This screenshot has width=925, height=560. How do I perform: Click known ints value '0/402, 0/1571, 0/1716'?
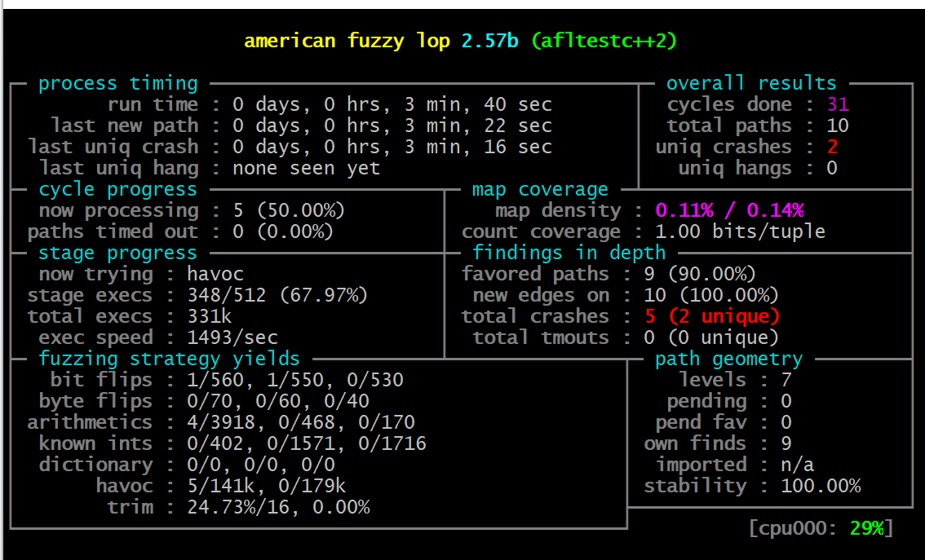click(307, 444)
